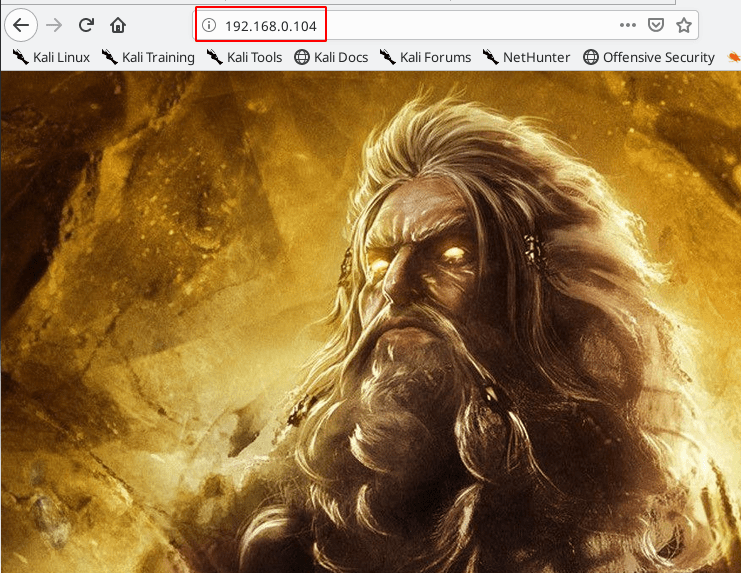The image size is (741, 573).
Task: Open the Kali Tools bookmark
Action: click(x=244, y=57)
